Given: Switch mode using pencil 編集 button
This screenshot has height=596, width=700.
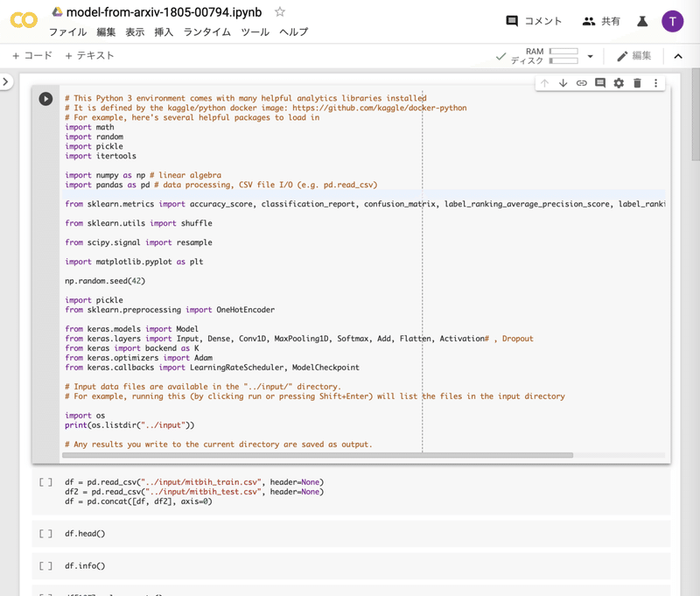Looking at the screenshot, I should click(x=633, y=56).
